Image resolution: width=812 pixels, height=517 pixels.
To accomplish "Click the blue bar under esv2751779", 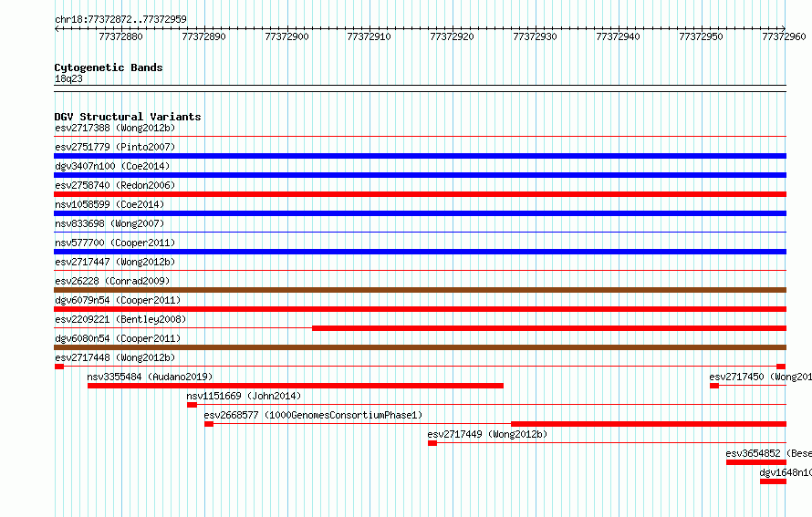I will point(420,156).
